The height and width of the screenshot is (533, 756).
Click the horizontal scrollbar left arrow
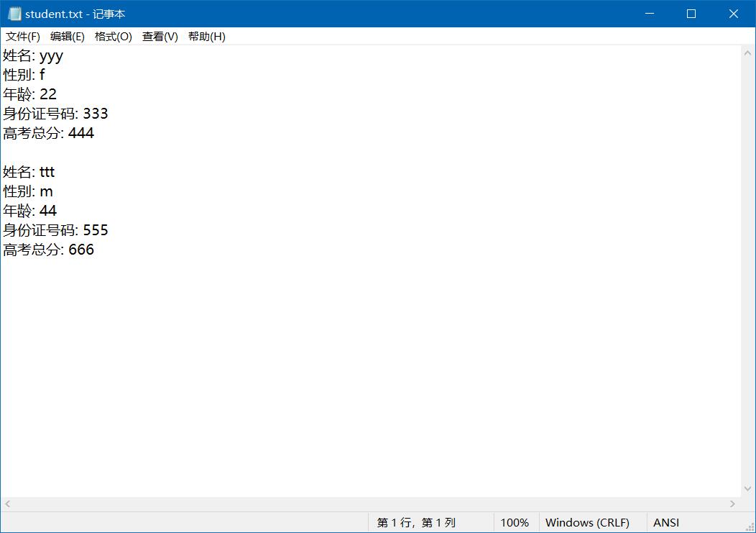(x=7, y=504)
